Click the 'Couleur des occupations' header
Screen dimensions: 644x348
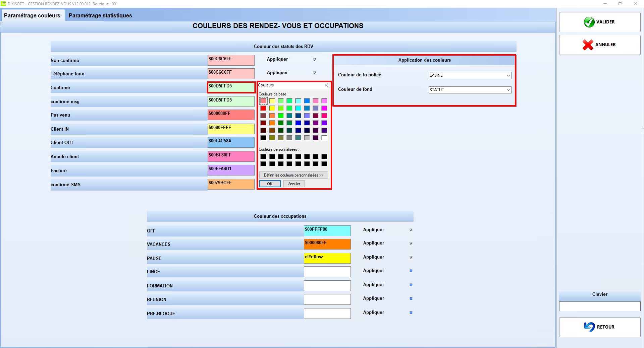pyautogui.click(x=280, y=216)
